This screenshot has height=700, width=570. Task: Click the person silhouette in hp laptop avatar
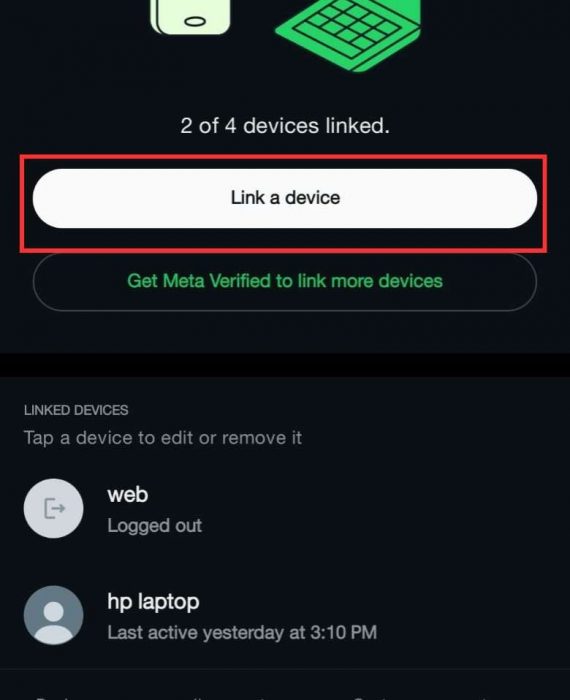(53, 621)
